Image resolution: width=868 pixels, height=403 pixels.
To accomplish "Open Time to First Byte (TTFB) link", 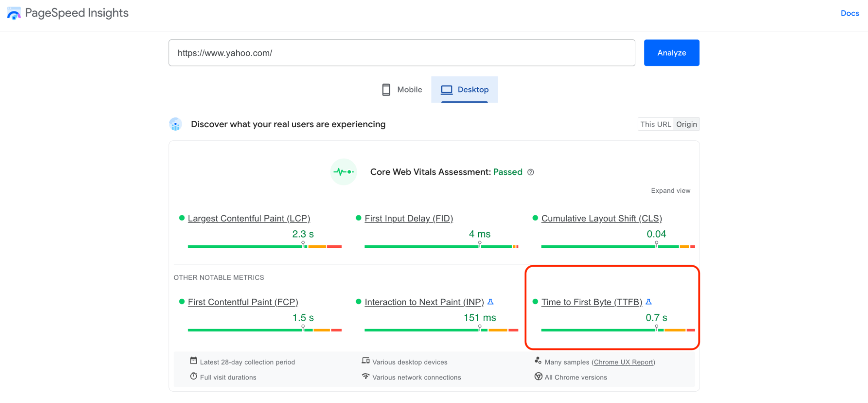I will point(591,302).
